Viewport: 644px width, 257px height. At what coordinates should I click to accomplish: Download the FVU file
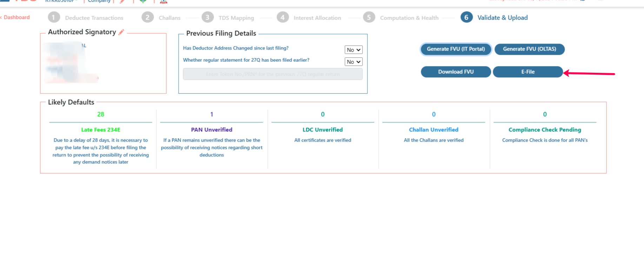click(456, 72)
